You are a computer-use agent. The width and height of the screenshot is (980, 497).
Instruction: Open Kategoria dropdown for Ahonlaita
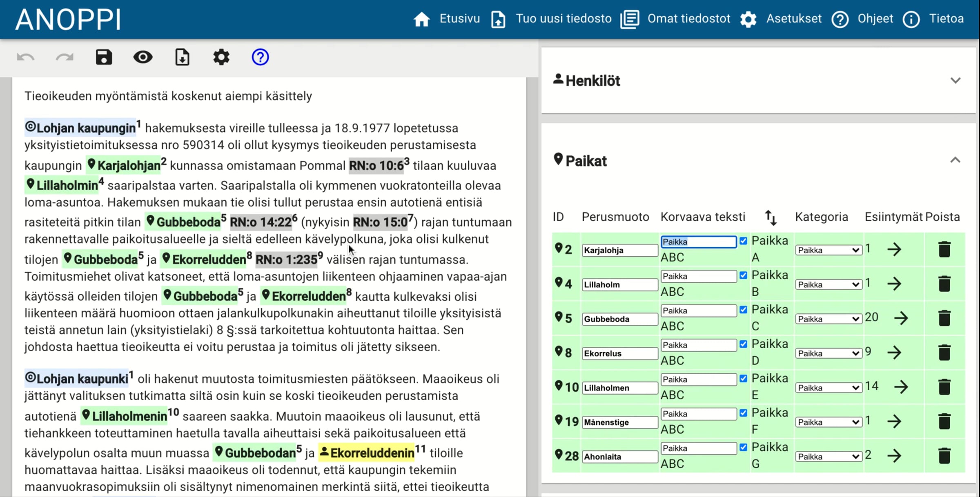tap(829, 457)
